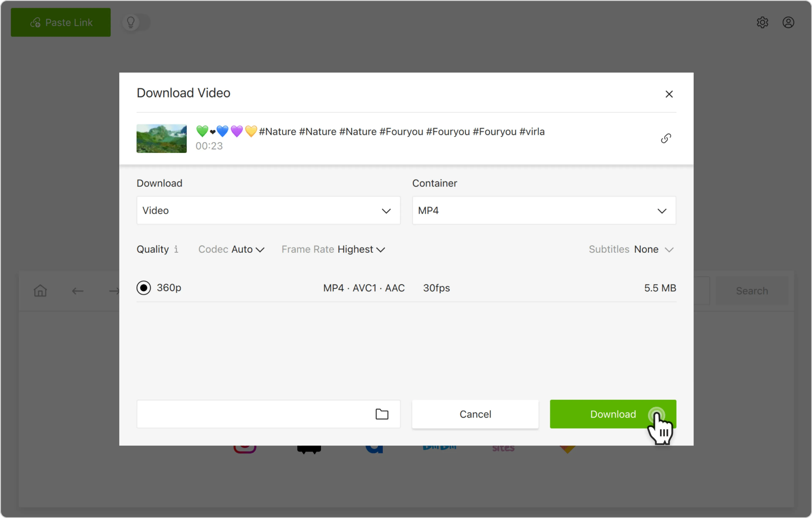Viewport: 812px width, 518px height.
Task: Click the video thumbnail preview
Action: pos(162,138)
